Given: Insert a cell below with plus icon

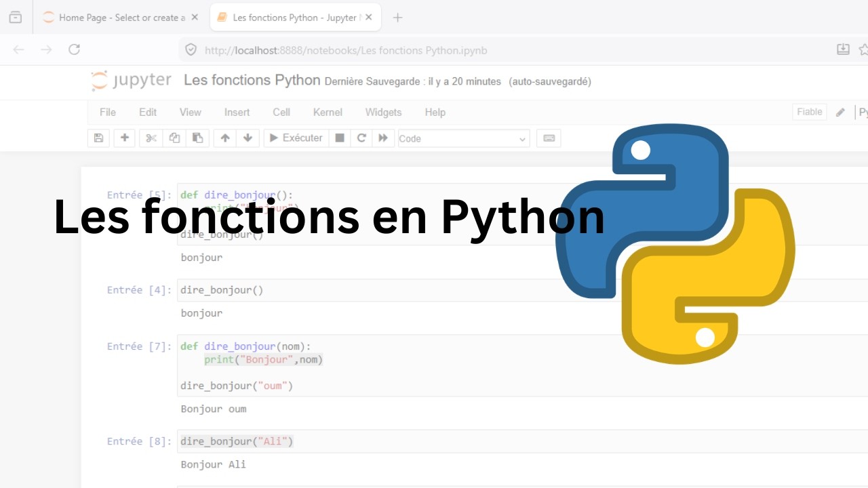Looking at the screenshot, I should 124,138.
